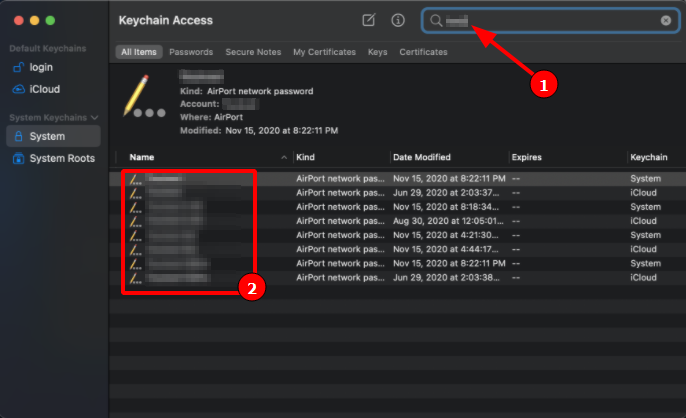Click the magnifying glass search icon

436,21
